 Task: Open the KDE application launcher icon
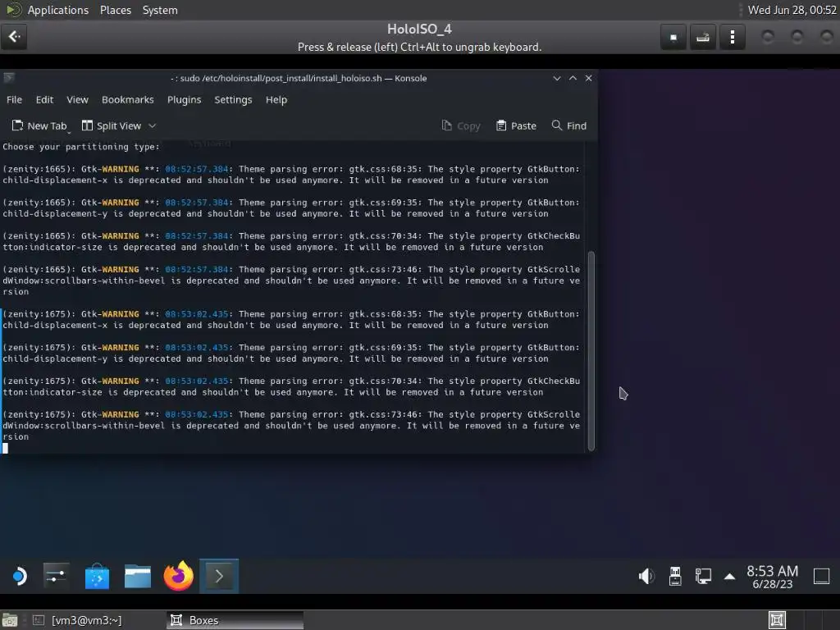click(x=20, y=577)
